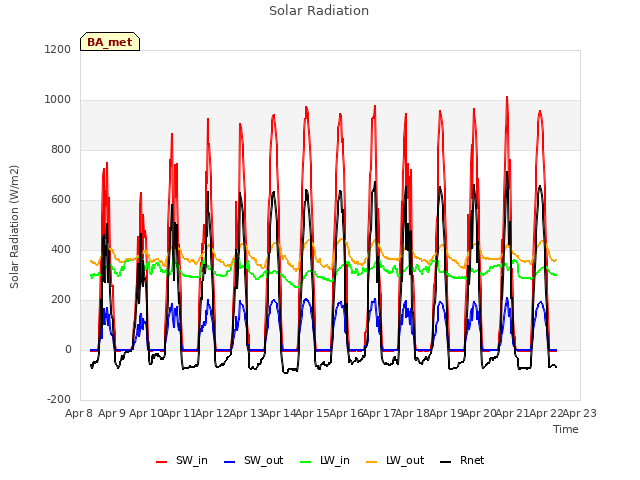The width and height of the screenshot is (640, 480).
Task: Click the Solar Radiation chart title
Action: (x=319, y=11)
